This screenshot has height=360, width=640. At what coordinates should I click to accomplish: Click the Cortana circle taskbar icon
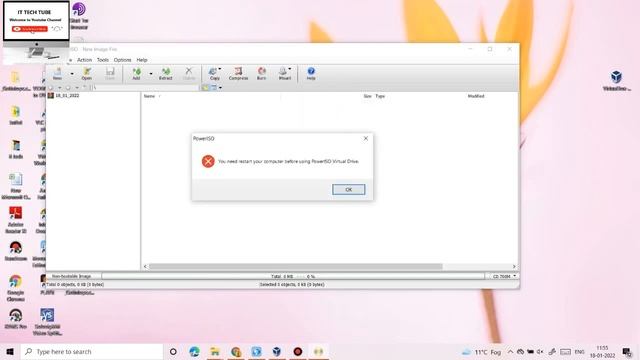[173, 351]
